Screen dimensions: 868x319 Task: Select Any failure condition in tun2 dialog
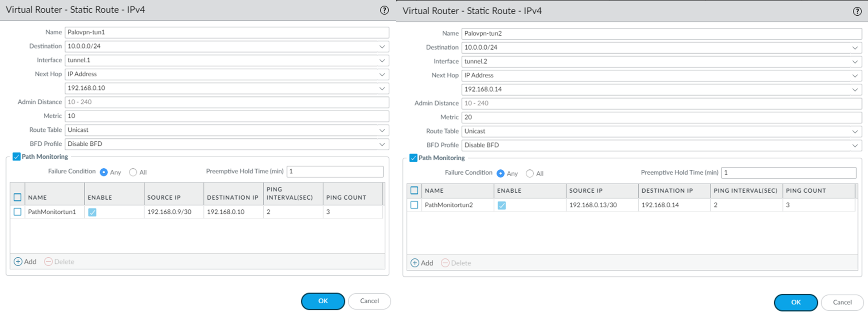pyautogui.click(x=501, y=173)
